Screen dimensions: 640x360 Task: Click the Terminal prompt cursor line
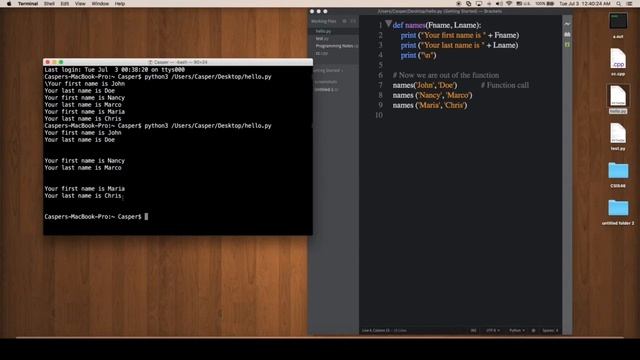pyautogui.click(x=96, y=217)
